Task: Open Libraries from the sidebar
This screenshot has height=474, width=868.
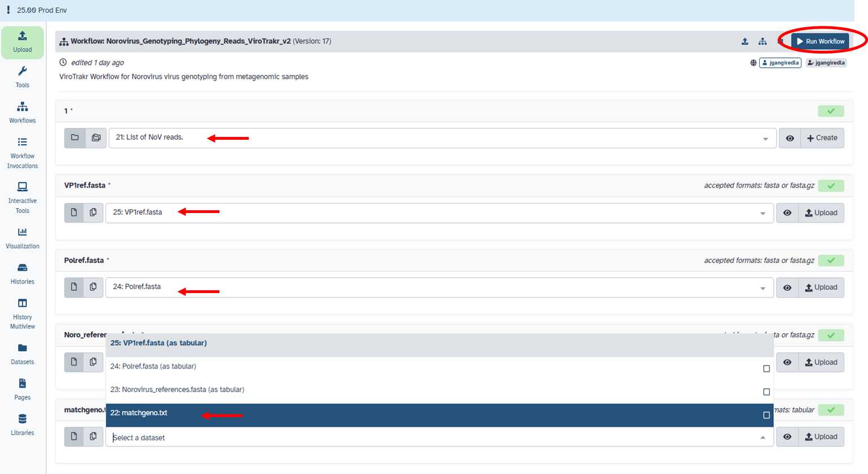Action: point(23,426)
